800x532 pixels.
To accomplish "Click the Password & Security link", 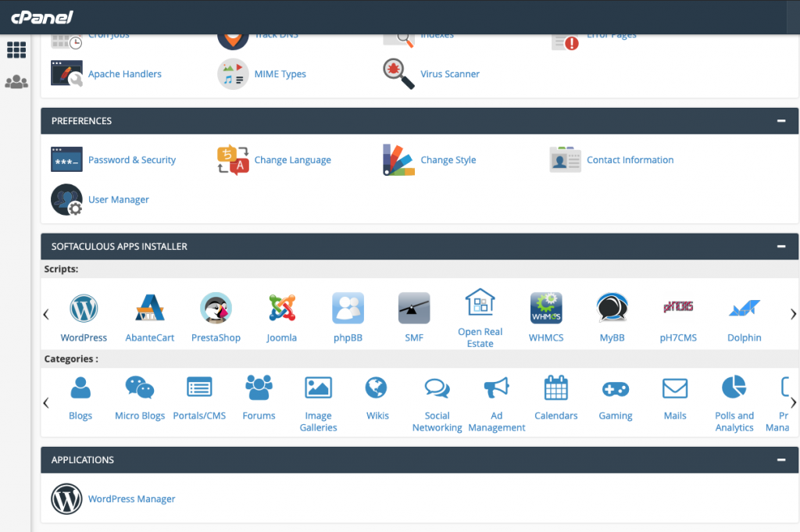I will (131, 160).
